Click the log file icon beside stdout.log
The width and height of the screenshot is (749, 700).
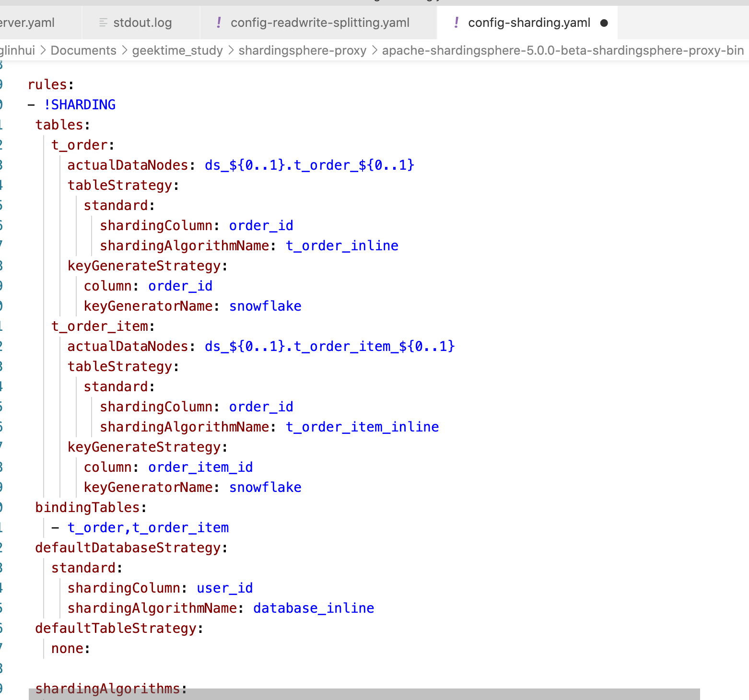[x=102, y=22]
